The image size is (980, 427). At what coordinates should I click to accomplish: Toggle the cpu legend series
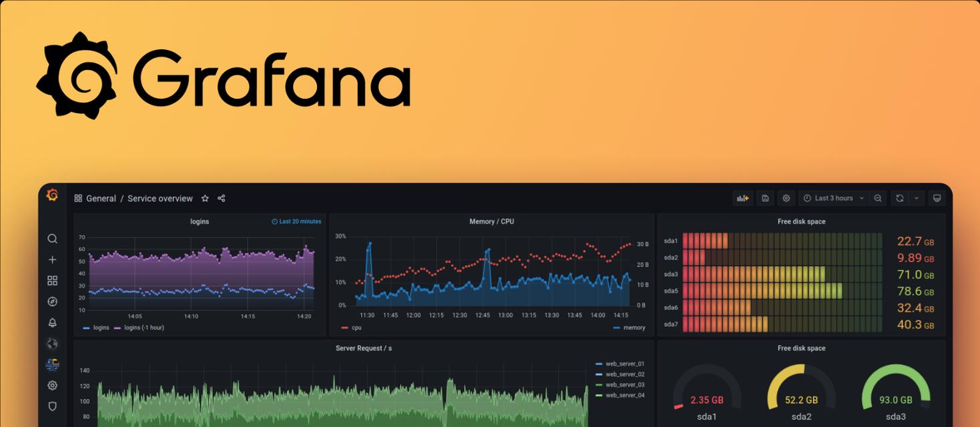(351, 328)
